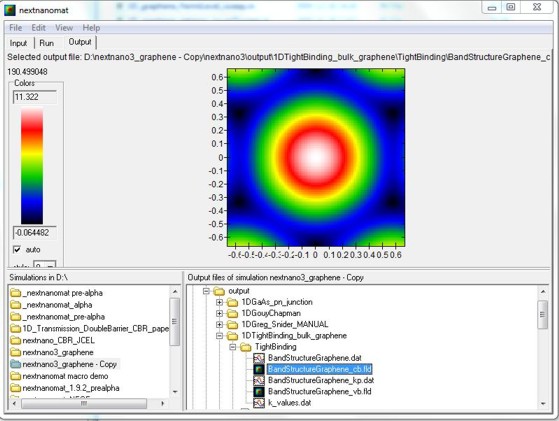Click the maximum color value field 11.322
The height and width of the screenshot is (421, 559).
(35, 97)
